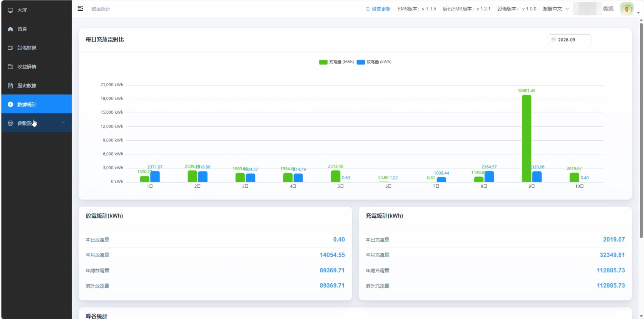Screen dimensions: 644x319
Task: Click the 本日充電量 value in 充電統計 card
Action: pos(614,240)
